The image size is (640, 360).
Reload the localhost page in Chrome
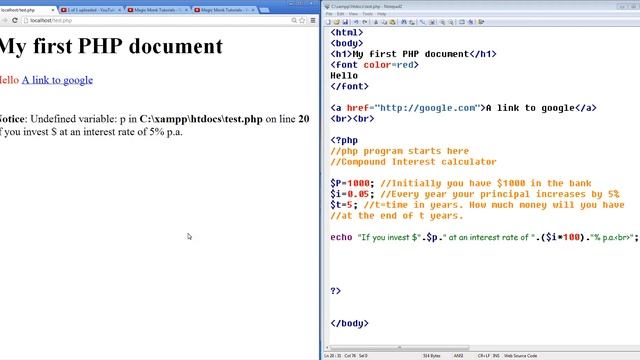15,20
